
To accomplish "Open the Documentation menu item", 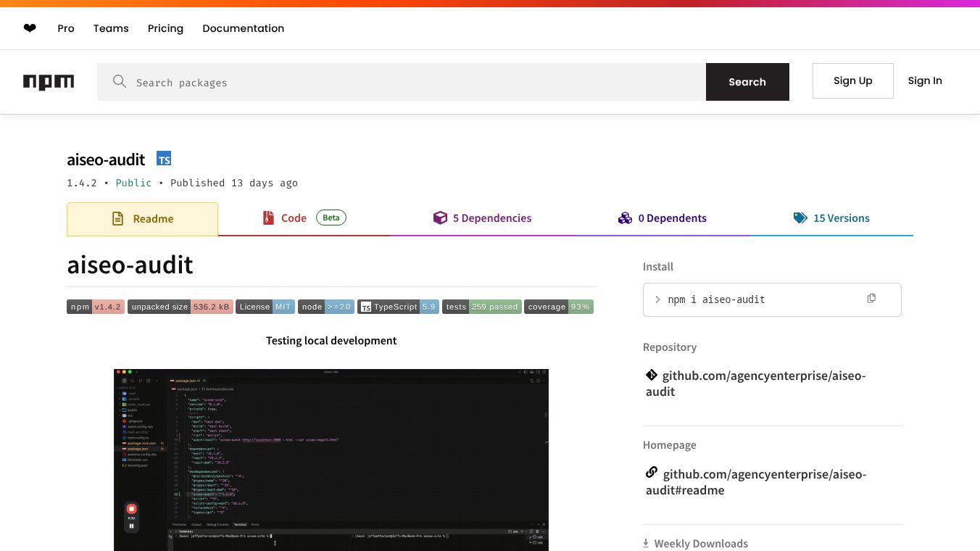I will 243,28.
